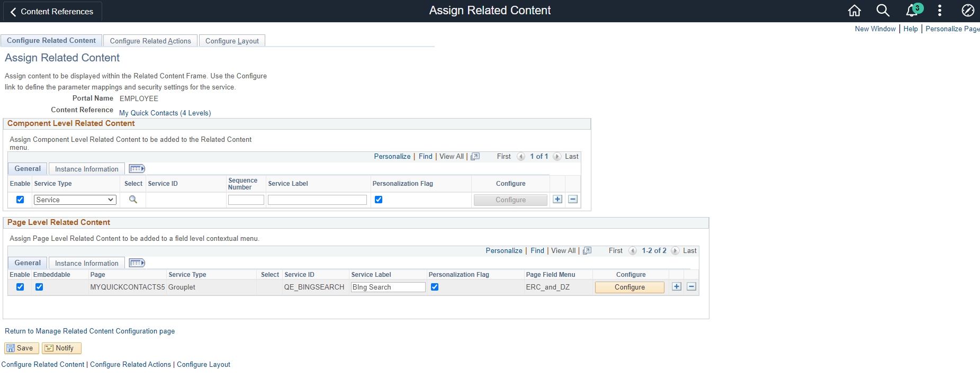Click the Home icon in header
Image resolution: width=980 pixels, height=388 pixels.
[x=855, y=11]
